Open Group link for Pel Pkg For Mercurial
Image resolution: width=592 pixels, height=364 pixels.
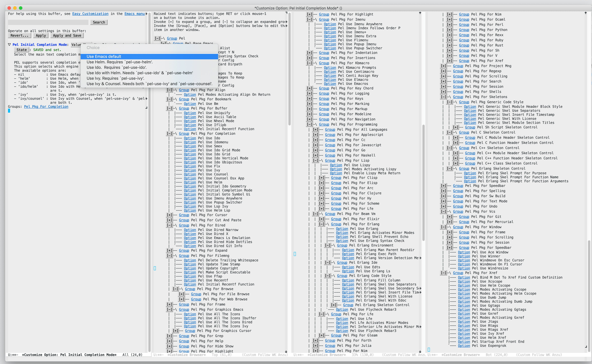coord(464,222)
